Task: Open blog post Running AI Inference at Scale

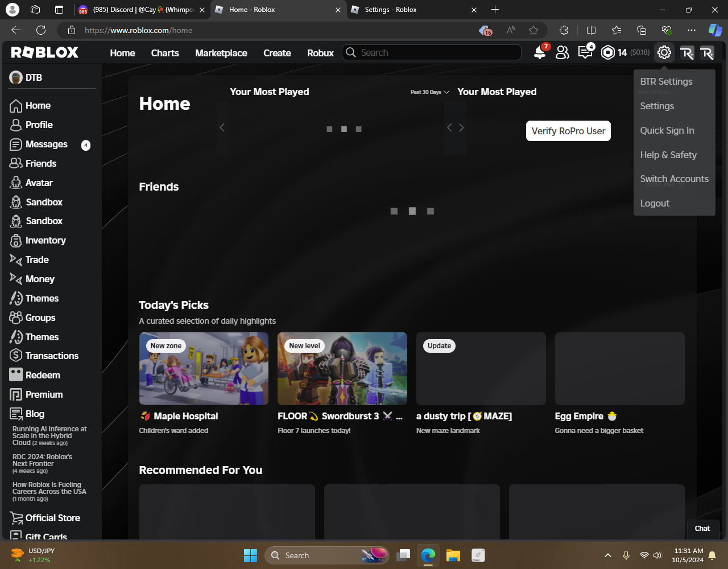Action: point(49,436)
